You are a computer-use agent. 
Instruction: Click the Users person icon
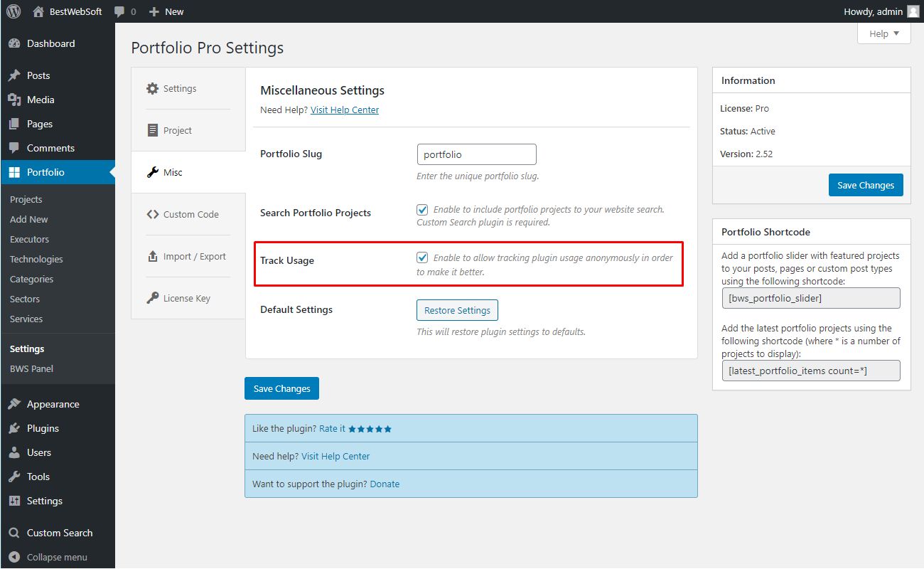tap(14, 452)
